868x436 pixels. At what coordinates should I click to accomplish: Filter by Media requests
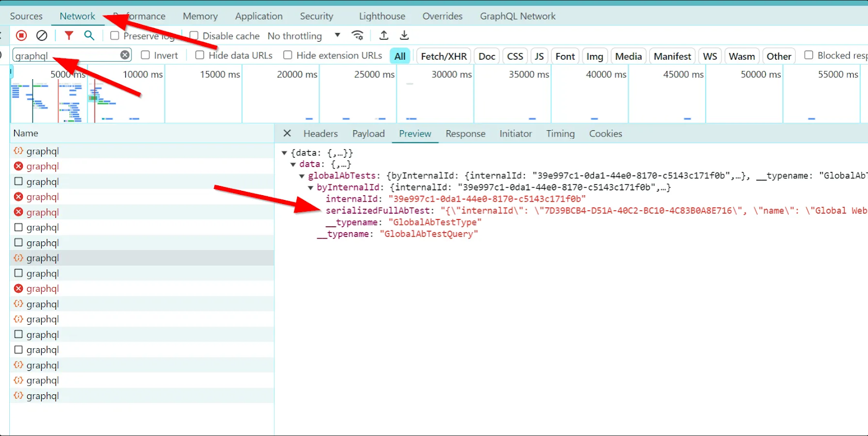[x=628, y=56]
